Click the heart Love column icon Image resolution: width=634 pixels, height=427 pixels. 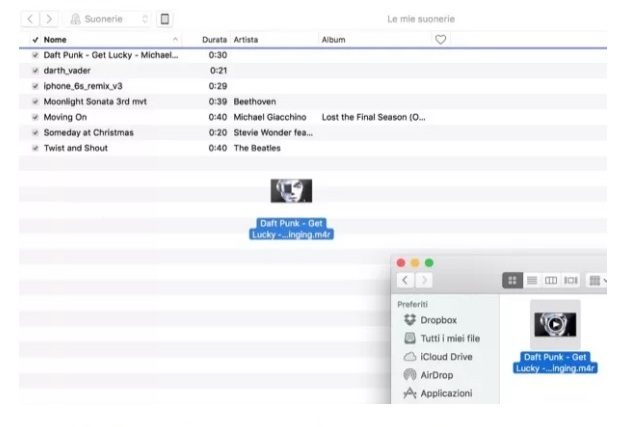[440, 40]
